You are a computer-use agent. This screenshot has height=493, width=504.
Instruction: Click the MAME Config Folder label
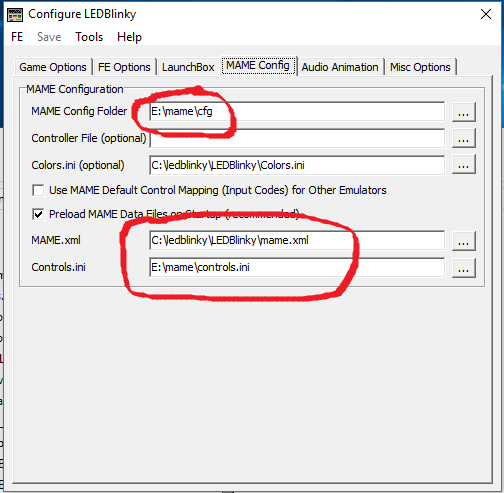79,111
